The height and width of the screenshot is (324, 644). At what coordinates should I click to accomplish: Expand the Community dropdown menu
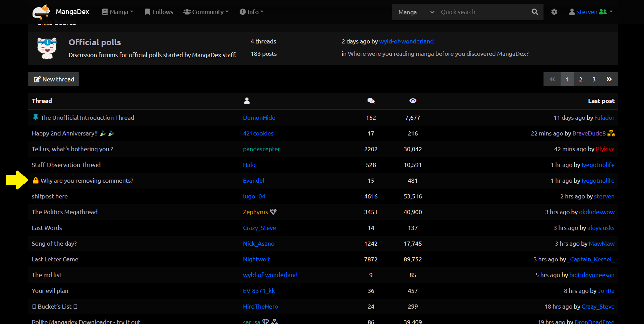[x=206, y=12]
